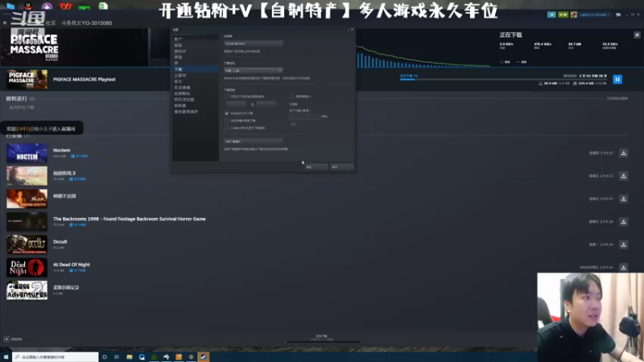Select 家庭 in settings sidebar

point(178,45)
